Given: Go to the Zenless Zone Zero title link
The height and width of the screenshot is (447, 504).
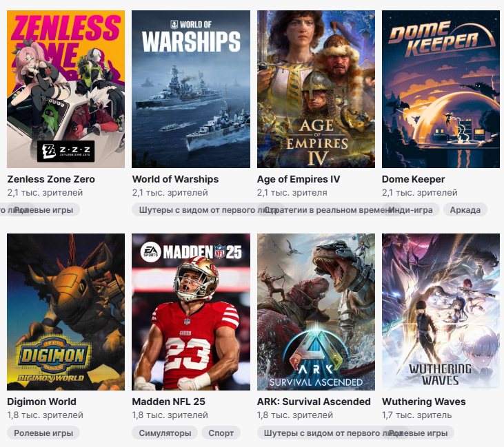Looking at the screenshot, I should 51,179.
